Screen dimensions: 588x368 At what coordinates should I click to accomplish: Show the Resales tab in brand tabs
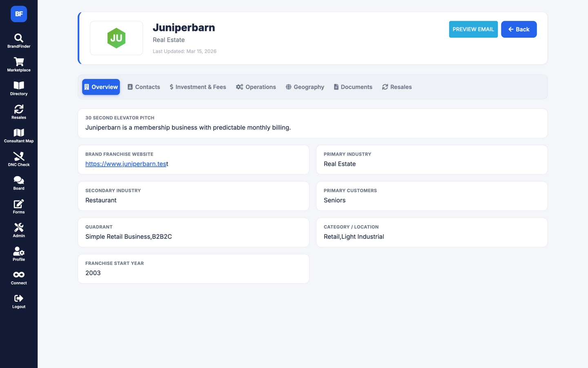pos(397,87)
